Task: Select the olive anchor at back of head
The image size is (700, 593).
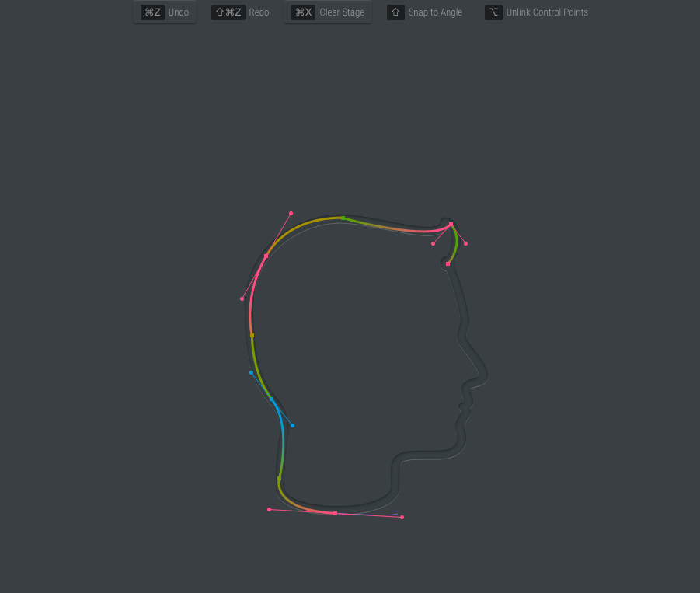Action: click(x=252, y=335)
